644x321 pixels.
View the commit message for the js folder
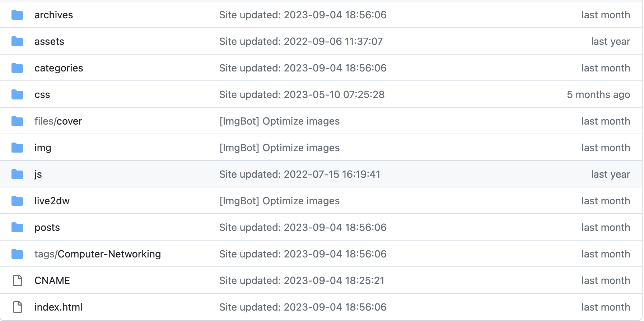coord(300,174)
